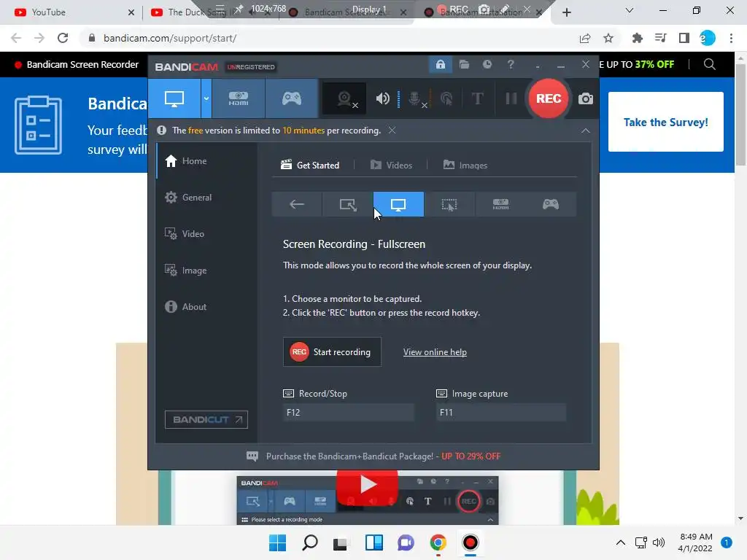Play the embedded YouTube video

[x=367, y=485]
